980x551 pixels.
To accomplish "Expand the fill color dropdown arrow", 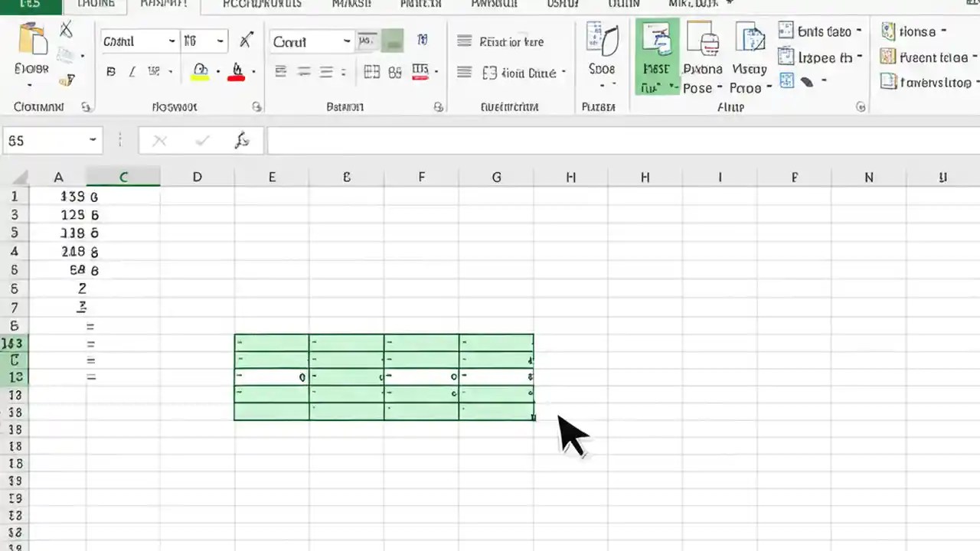I will pyautogui.click(x=217, y=71).
